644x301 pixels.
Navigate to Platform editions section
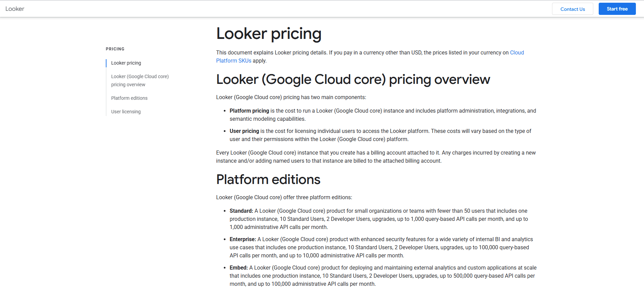129,98
